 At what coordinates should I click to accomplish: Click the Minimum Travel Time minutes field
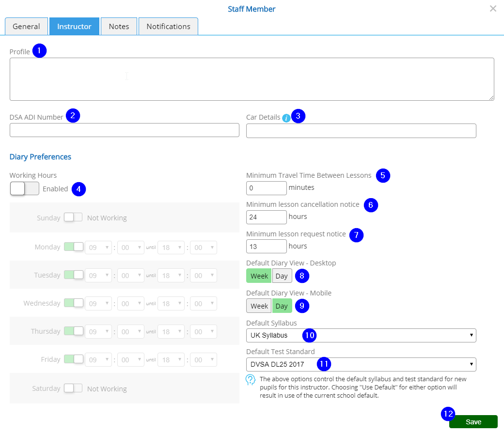click(267, 188)
